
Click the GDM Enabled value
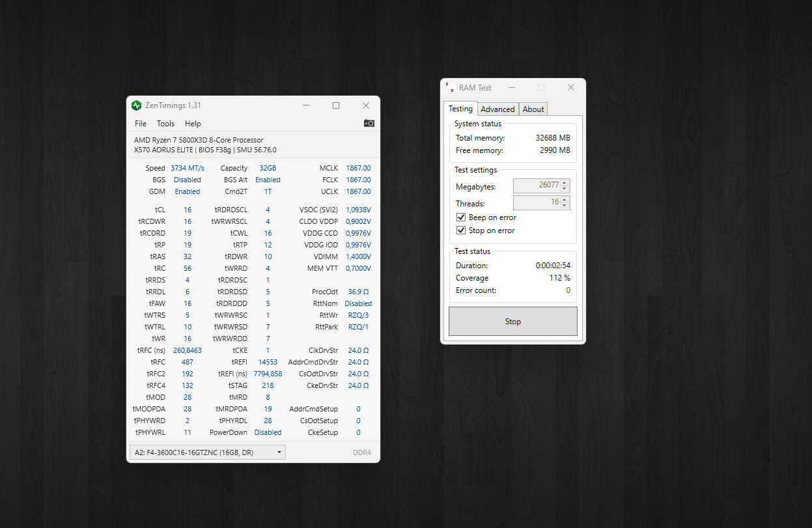pyautogui.click(x=188, y=191)
